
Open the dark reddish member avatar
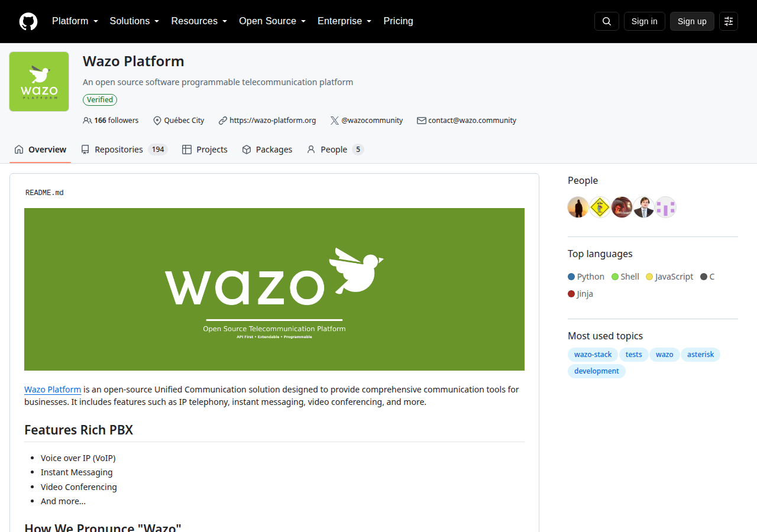622,207
